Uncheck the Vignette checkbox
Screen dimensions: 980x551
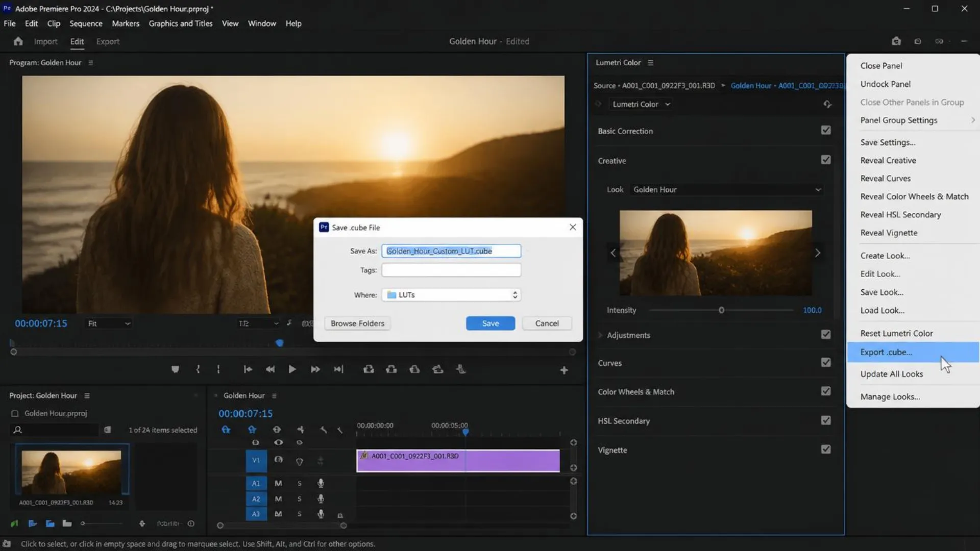pos(826,449)
